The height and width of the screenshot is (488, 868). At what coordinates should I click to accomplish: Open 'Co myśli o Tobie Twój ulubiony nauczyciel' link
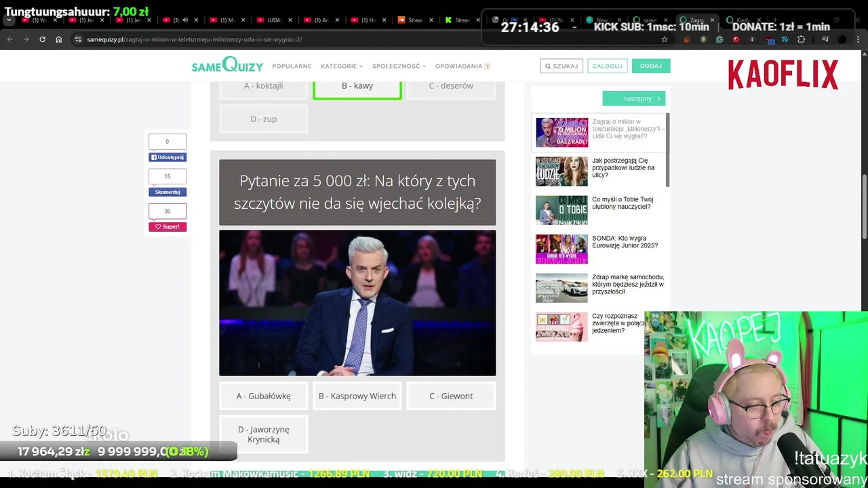pyautogui.click(x=623, y=203)
